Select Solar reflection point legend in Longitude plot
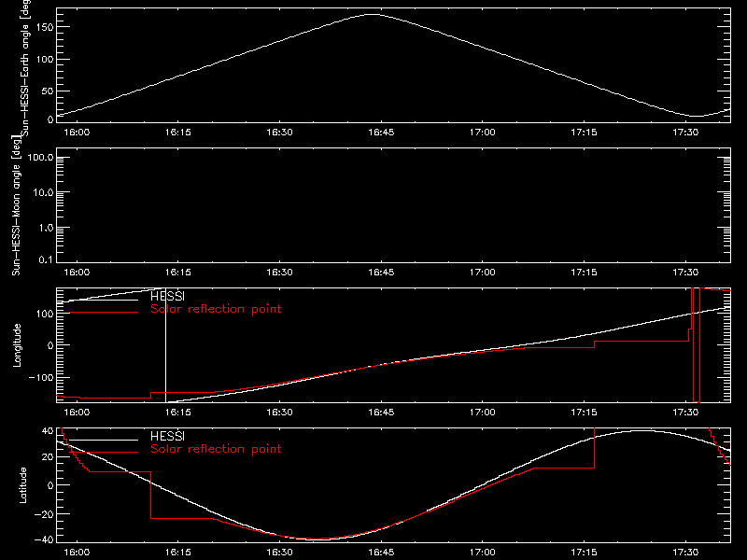Screen dimensions: 747x560 coord(216,309)
